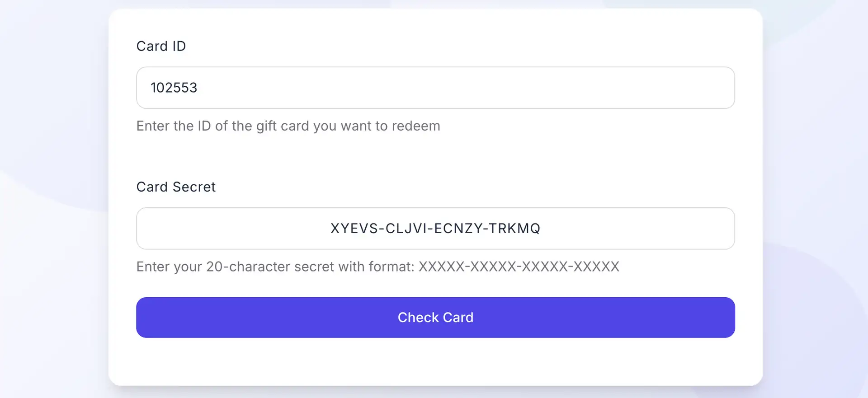
Task: Click the 102553 value in Card ID
Action: [x=174, y=88]
